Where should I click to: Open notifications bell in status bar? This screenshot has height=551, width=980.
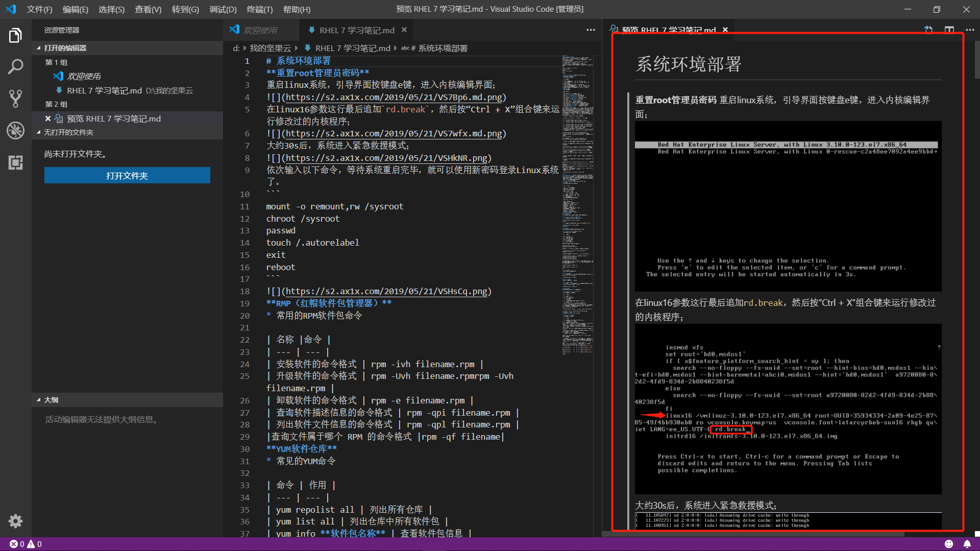967,544
